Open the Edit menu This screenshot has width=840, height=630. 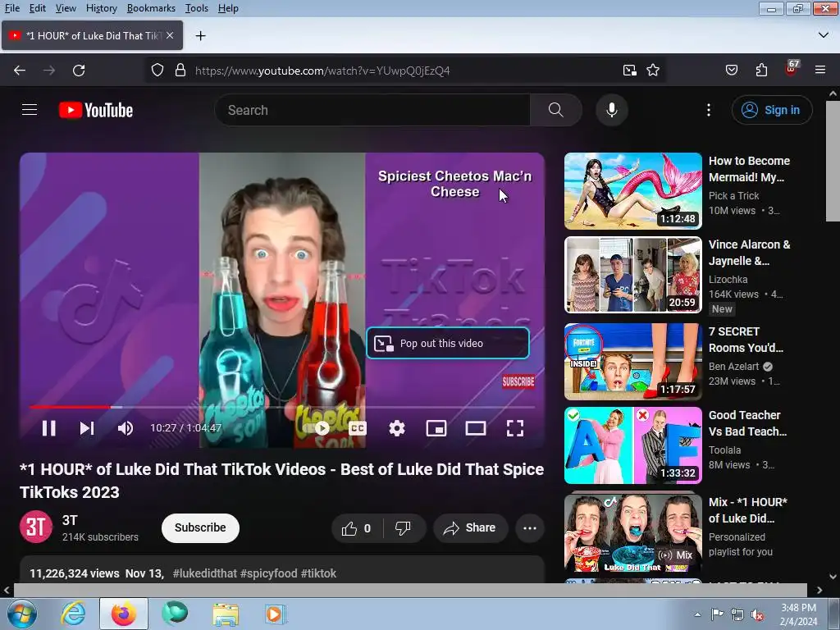point(38,8)
